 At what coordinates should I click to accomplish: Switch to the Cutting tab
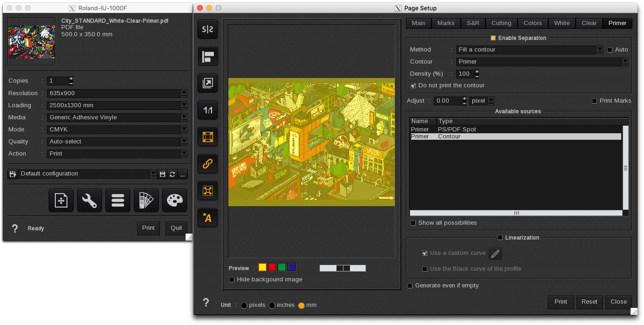(501, 23)
